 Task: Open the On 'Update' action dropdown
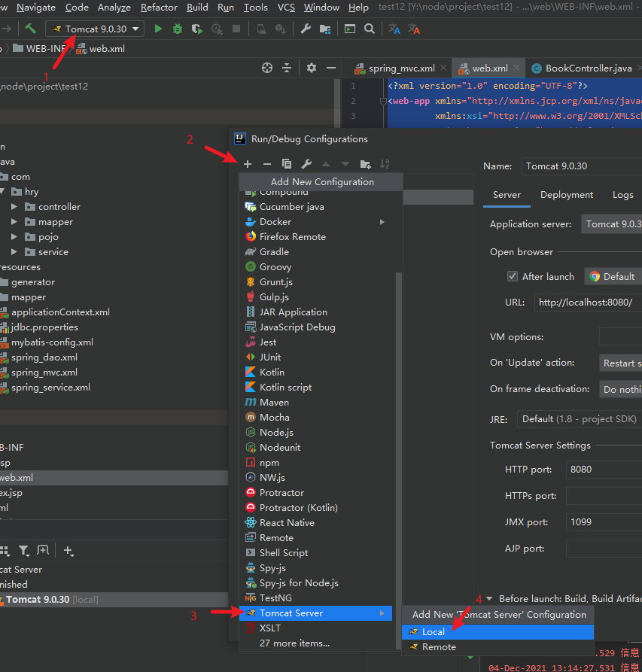coord(620,363)
